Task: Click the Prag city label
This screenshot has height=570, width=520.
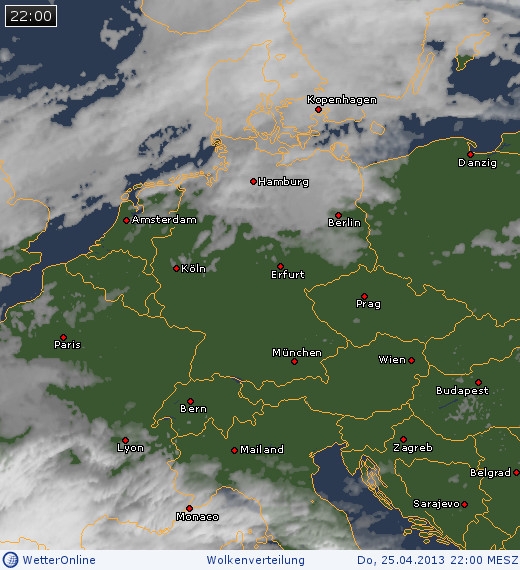Action: click(369, 304)
